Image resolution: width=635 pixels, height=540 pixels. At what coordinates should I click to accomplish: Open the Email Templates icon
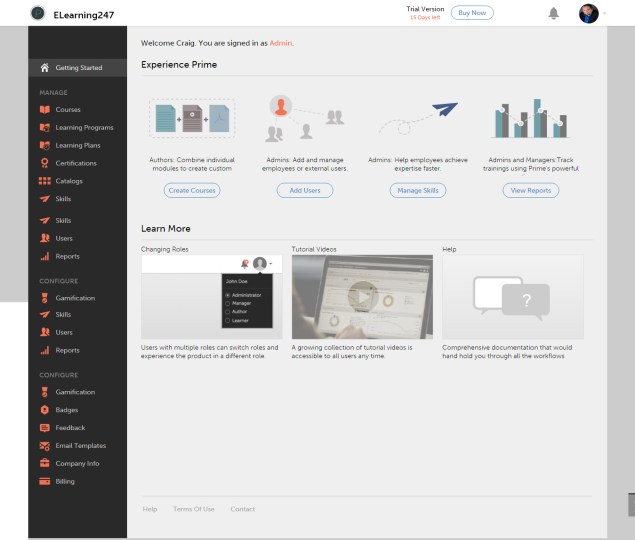(x=44, y=446)
